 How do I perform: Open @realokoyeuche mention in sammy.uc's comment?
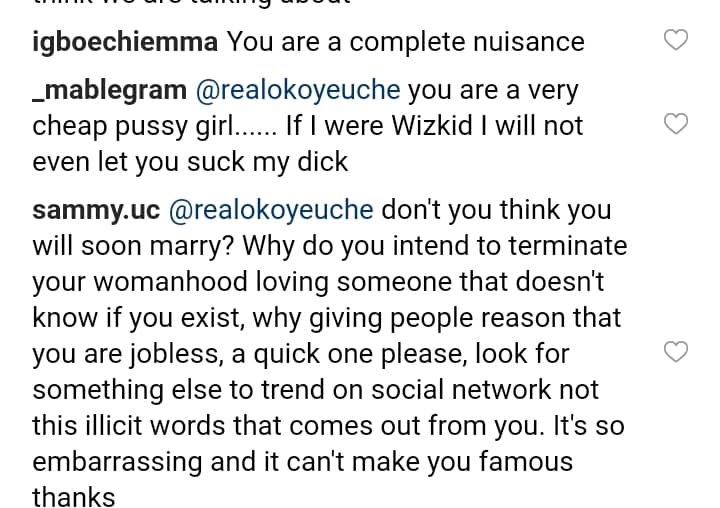(x=273, y=211)
